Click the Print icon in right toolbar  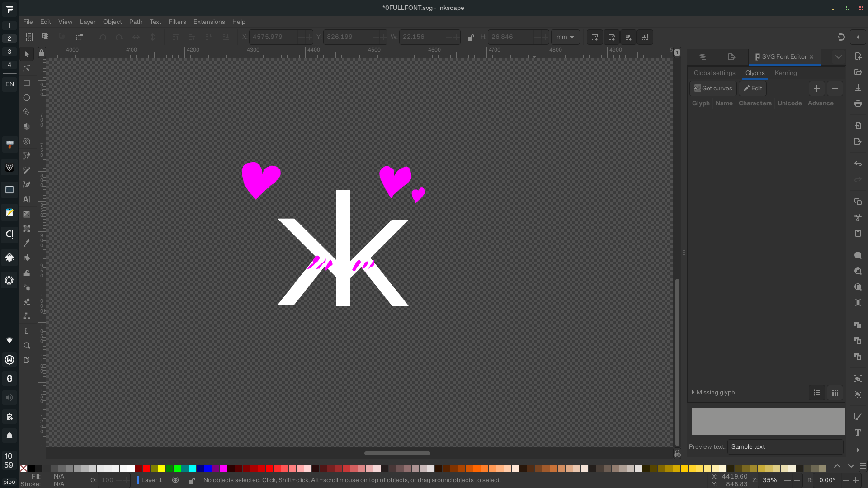tap(858, 103)
